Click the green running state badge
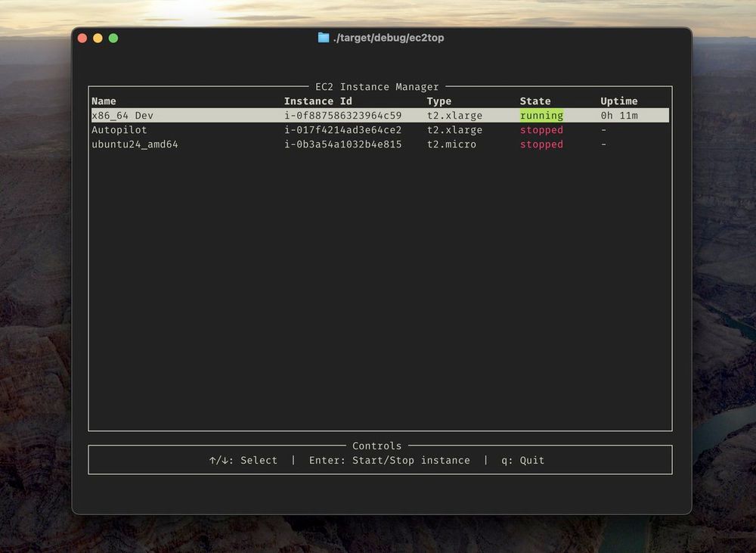756x553 pixels. [x=541, y=115]
